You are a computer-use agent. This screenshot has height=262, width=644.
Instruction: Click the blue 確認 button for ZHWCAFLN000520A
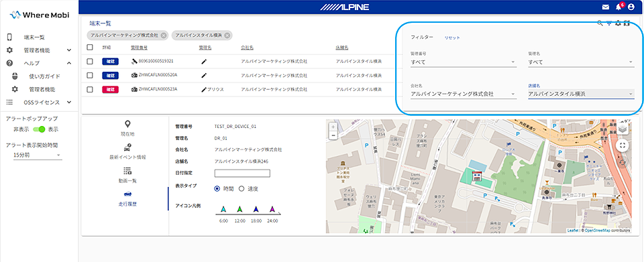click(x=111, y=76)
